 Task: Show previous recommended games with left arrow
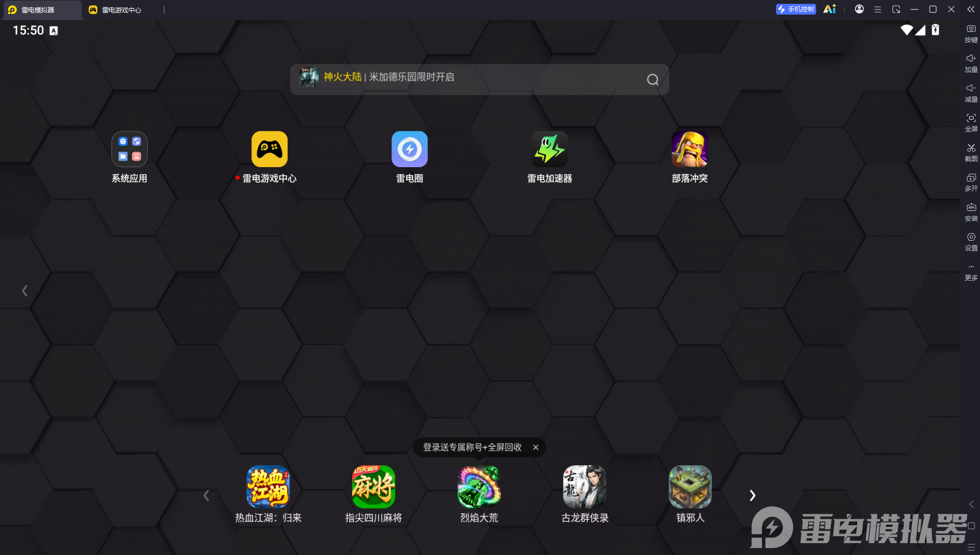pyautogui.click(x=206, y=495)
